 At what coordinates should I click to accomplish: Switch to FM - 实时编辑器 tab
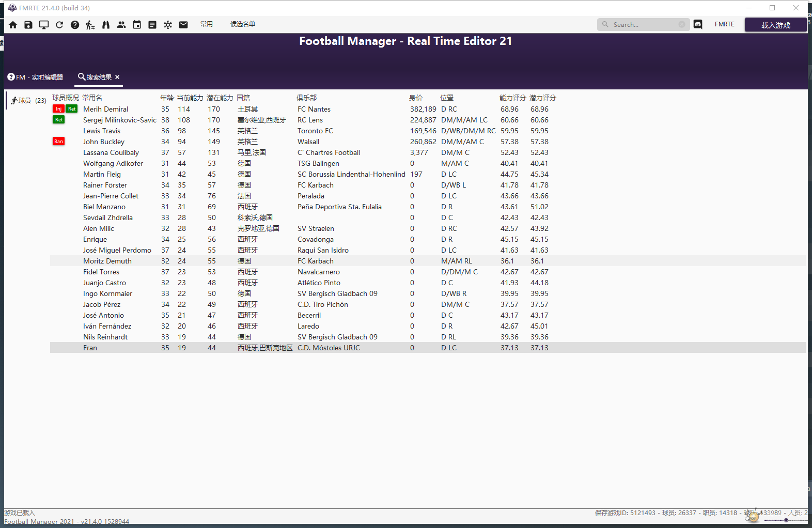[35, 77]
